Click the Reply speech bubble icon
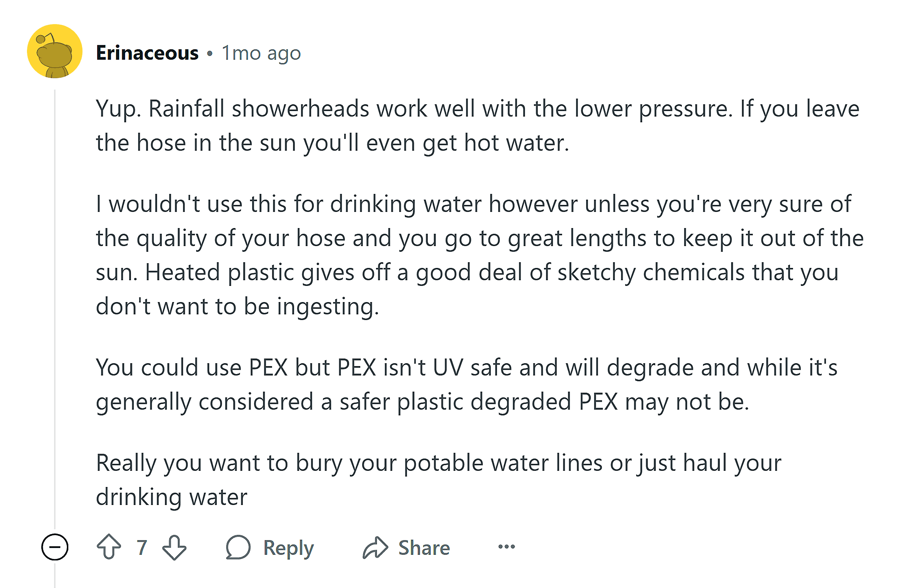This screenshot has width=899, height=588. 238,546
